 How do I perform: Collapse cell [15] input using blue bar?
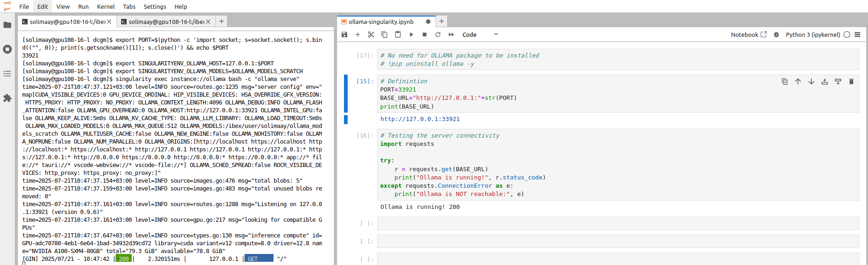[346, 93]
